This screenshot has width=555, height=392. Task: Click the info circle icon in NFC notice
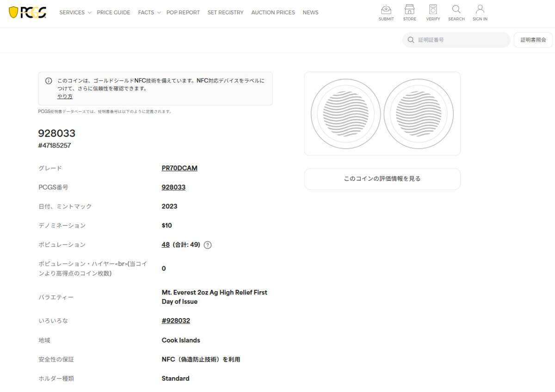[x=49, y=81]
